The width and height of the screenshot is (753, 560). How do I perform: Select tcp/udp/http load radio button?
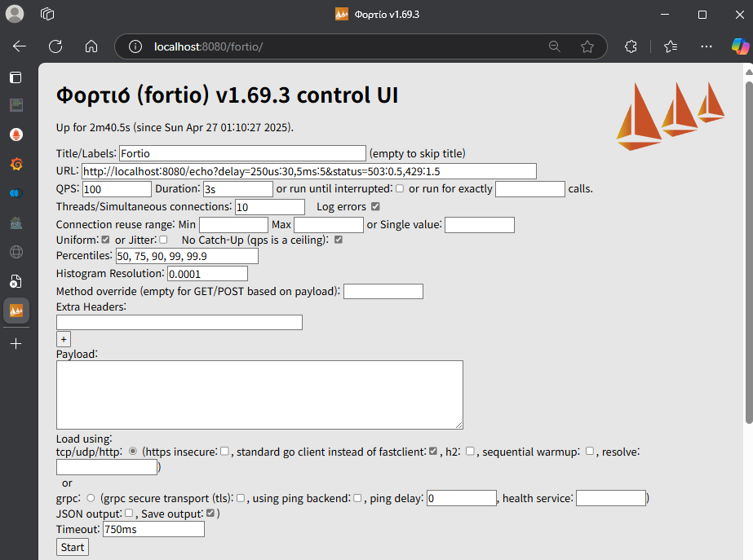pos(133,451)
